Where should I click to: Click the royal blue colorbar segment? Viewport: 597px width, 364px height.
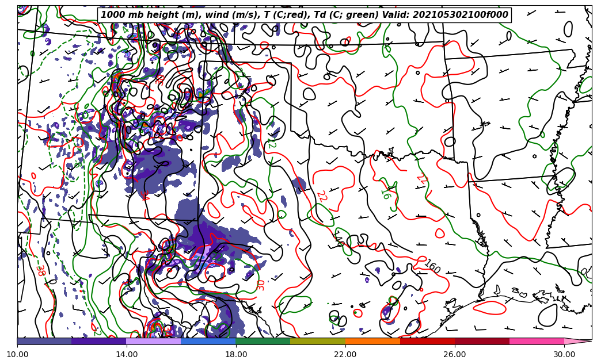tap(208, 341)
